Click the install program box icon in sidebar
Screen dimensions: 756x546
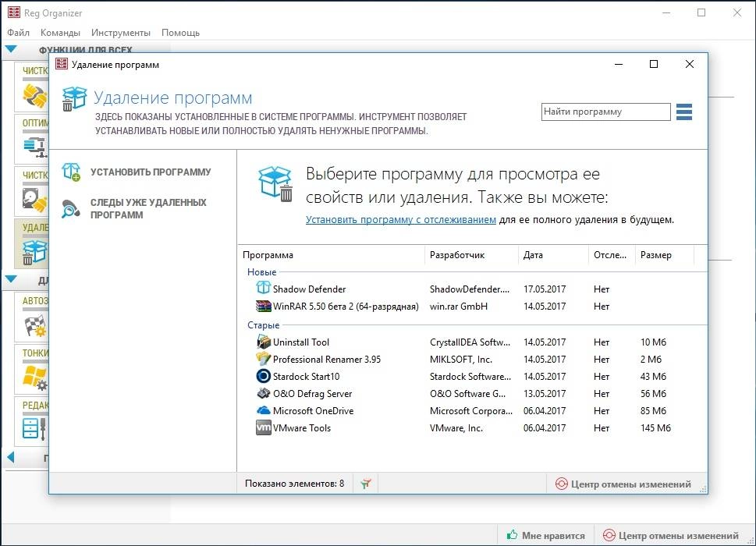(x=71, y=172)
